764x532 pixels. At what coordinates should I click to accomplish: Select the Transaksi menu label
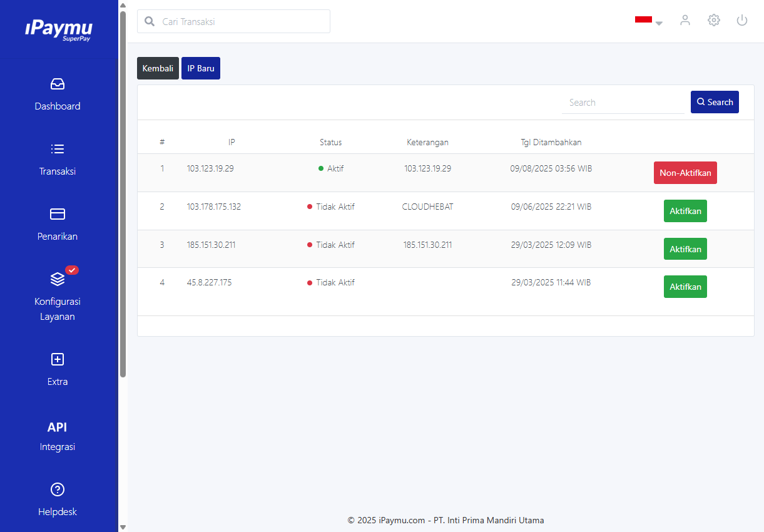tap(58, 171)
